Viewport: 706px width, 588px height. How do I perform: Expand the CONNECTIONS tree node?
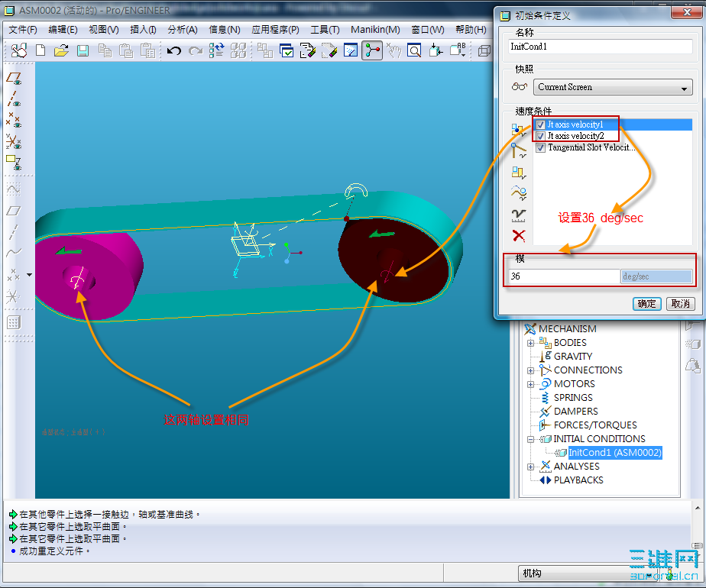click(530, 370)
